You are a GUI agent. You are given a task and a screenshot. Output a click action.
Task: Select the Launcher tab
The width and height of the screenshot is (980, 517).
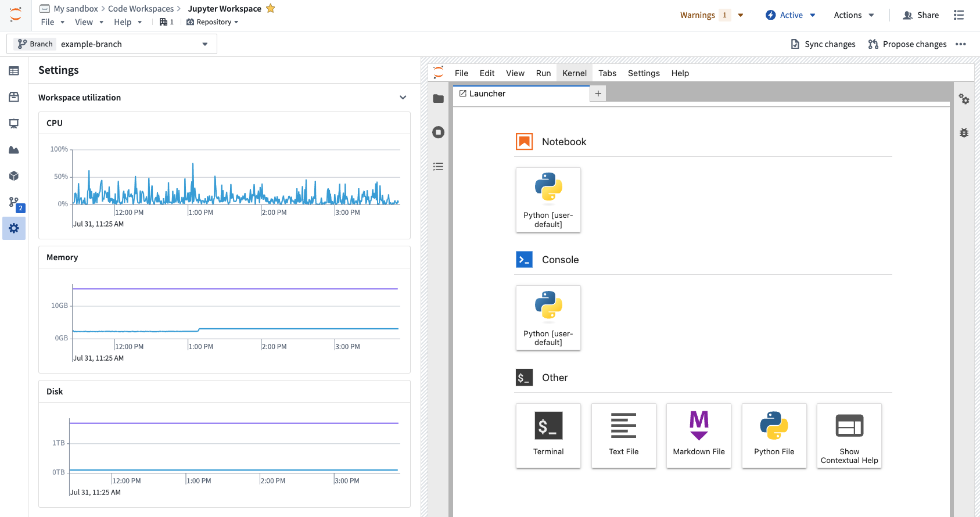coord(521,94)
